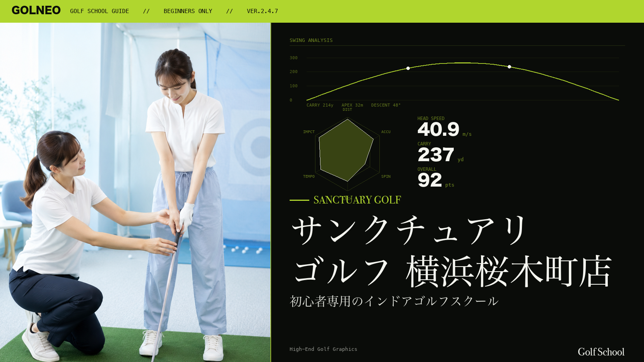Click the SANCTUARY GOLF subtitle
The width and height of the screenshot is (644, 362).
point(357,200)
